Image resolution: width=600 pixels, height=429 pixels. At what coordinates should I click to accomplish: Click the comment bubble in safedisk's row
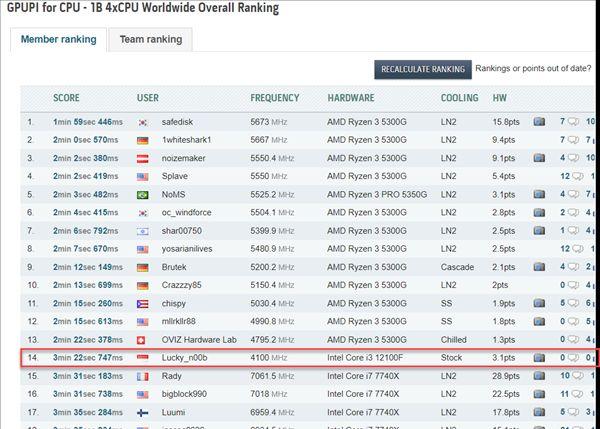[x=573, y=122]
